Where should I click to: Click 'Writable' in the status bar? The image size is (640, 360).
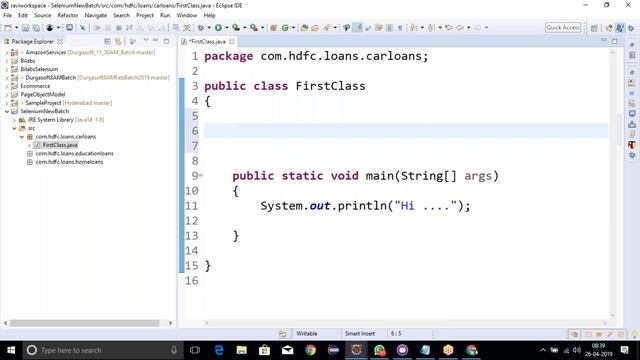(307, 333)
